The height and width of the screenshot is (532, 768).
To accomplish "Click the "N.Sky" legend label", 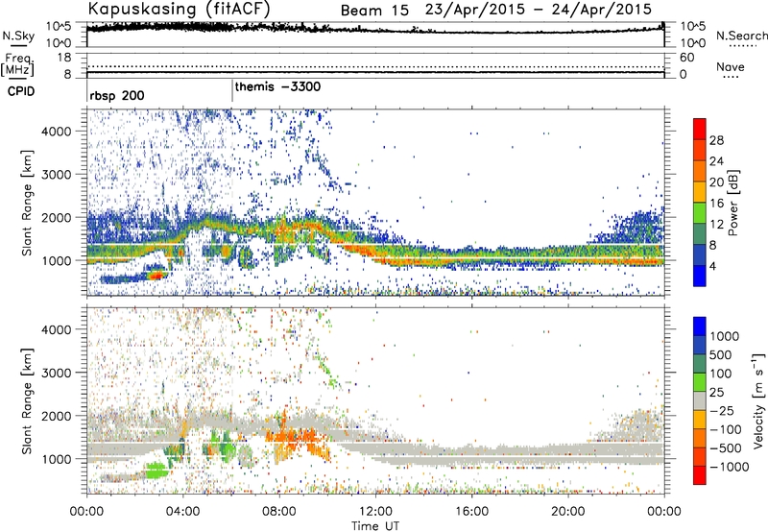I will point(18,36).
